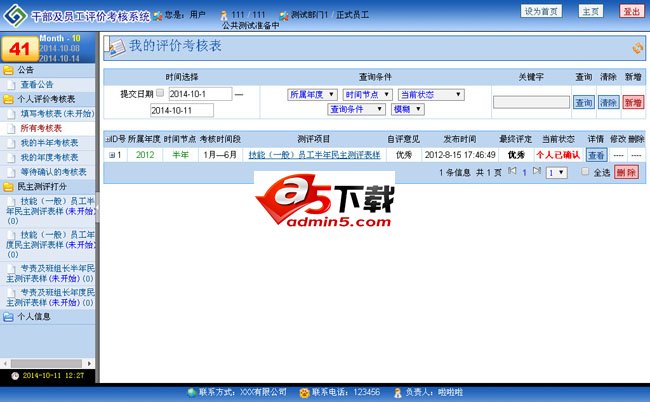Image resolution: width=650 pixels, height=402 pixels.
Task: Click the 清除 clear button
Action: point(608,102)
